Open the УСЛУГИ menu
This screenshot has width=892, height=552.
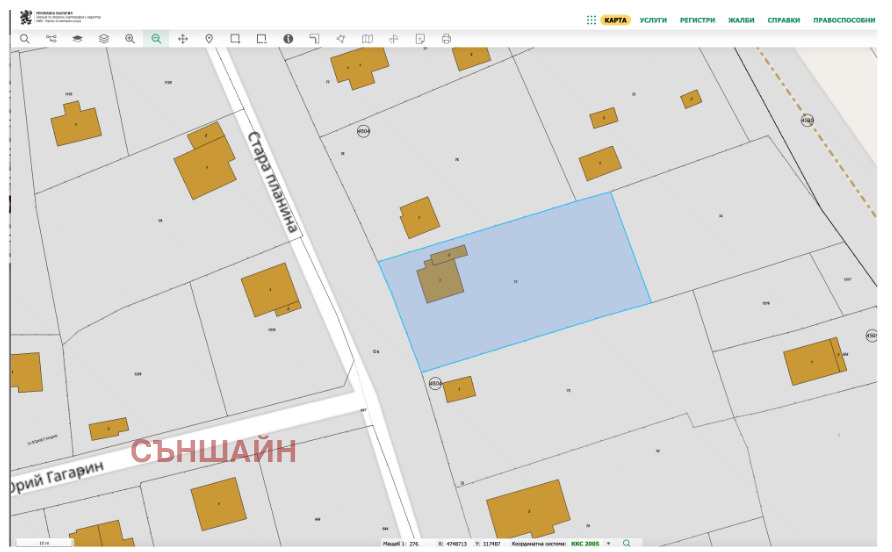tap(653, 19)
